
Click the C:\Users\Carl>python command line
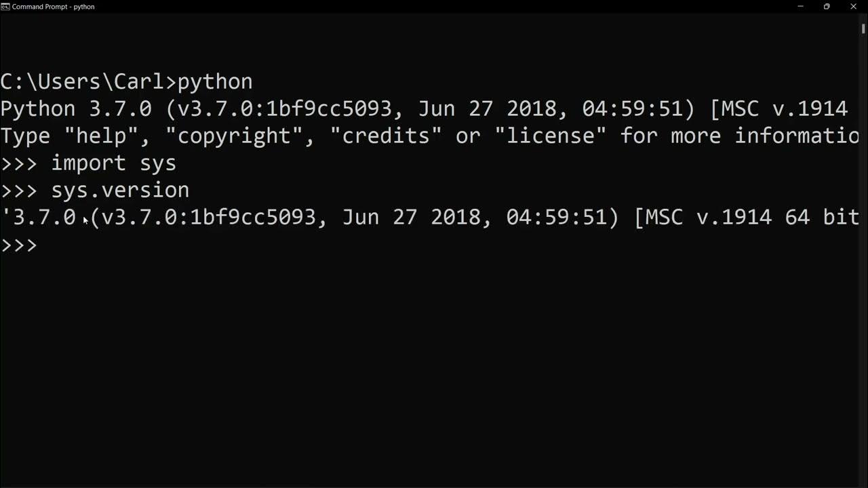[126, 81]
